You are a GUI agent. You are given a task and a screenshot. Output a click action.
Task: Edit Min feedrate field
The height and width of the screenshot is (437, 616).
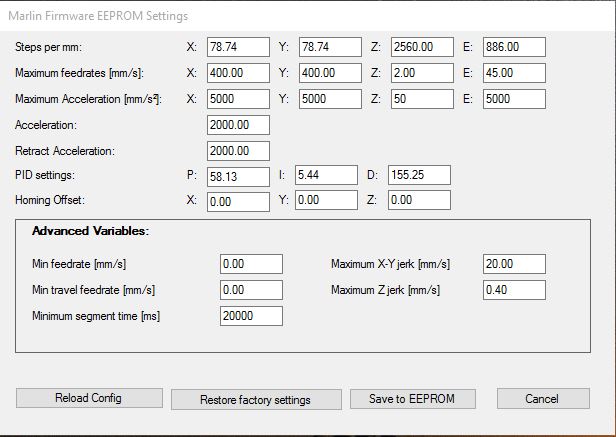click(x=251, y=264)
